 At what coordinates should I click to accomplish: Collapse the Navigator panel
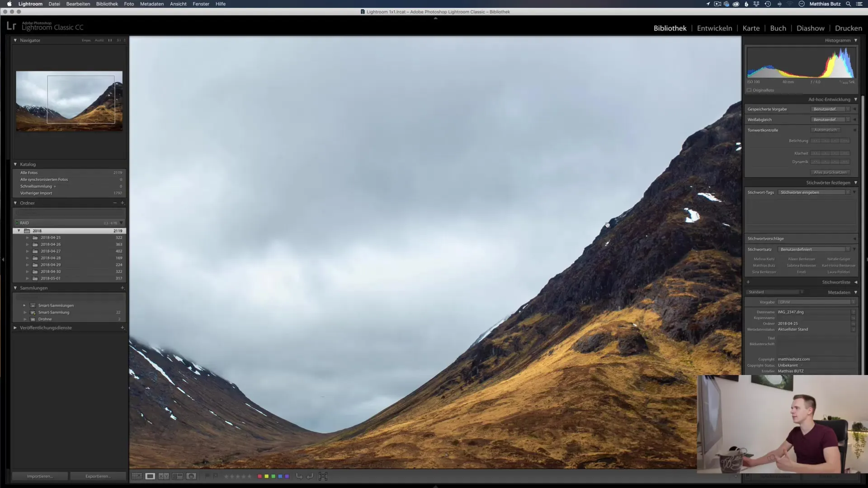coord(15,40)
